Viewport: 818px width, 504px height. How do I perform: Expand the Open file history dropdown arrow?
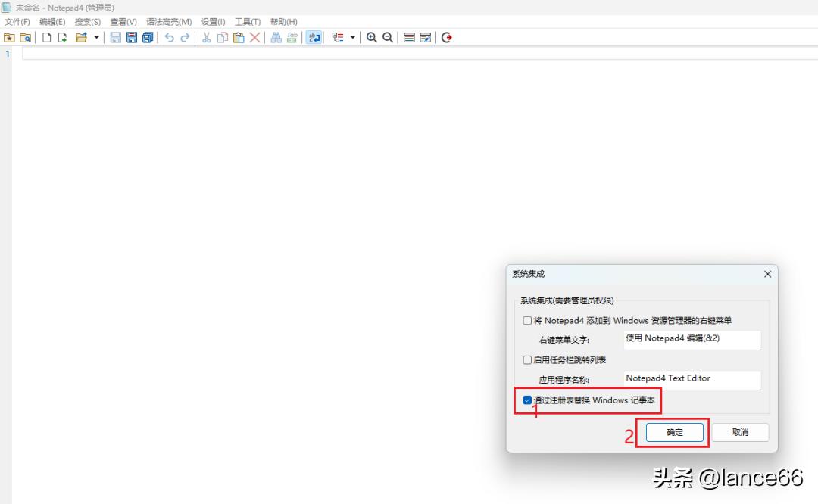(96, 38)
